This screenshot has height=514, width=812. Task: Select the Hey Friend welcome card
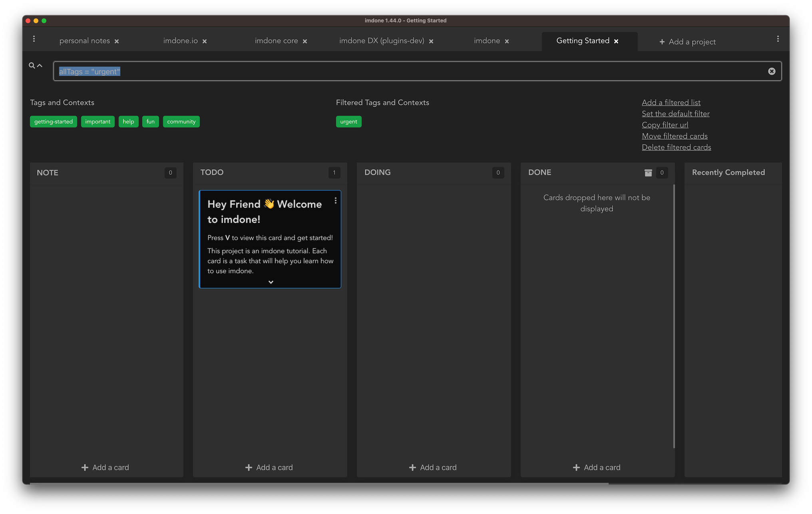pos(270,239)
